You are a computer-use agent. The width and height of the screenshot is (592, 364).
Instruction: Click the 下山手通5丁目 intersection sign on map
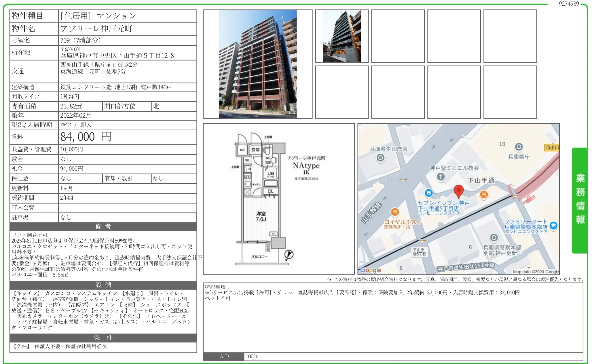click(419, 252)
